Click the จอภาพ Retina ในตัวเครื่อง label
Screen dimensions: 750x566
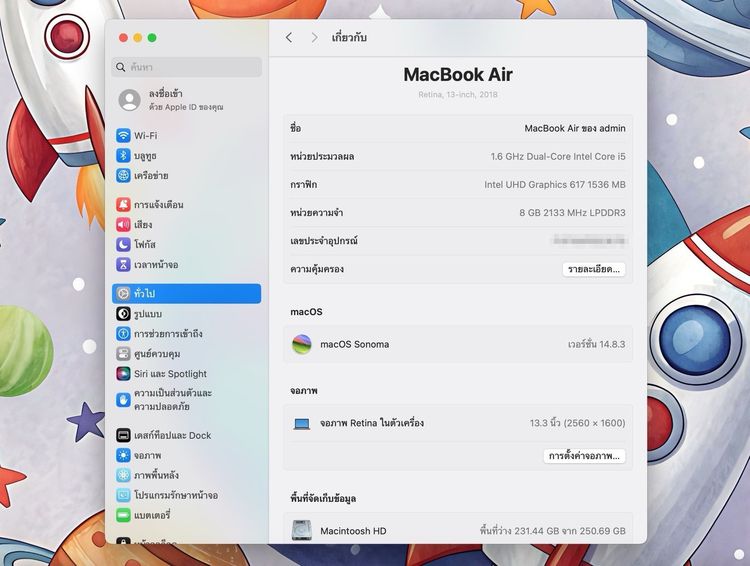tap(372, 423)
